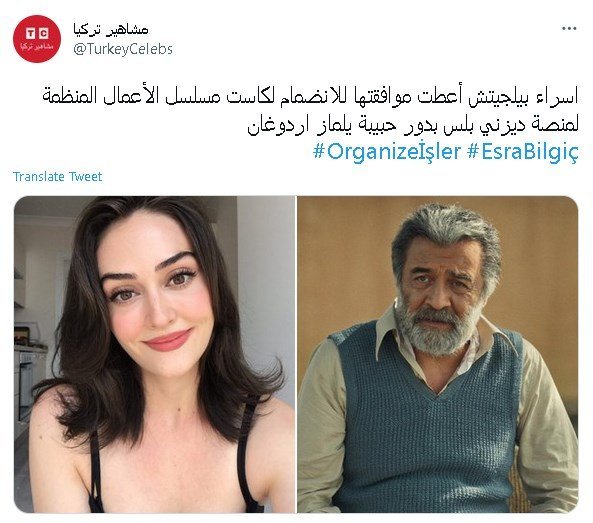Click the TC logo letters in the avatar
This screenshot has width=593, height=523.
(x=37, y=33)
